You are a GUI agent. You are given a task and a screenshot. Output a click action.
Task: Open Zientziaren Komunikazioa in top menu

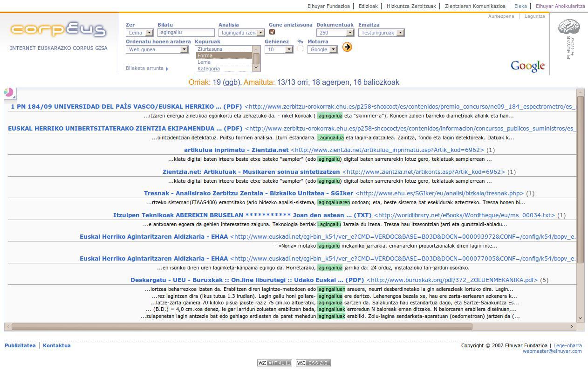tap(475, 6)
